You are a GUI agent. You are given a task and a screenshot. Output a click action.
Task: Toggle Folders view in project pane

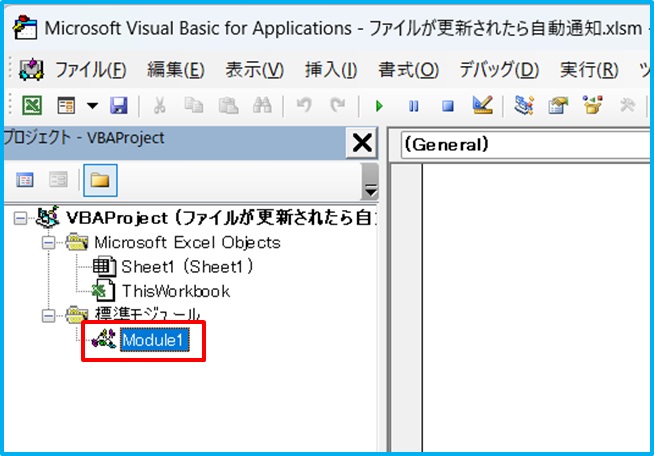coord(100,180)
